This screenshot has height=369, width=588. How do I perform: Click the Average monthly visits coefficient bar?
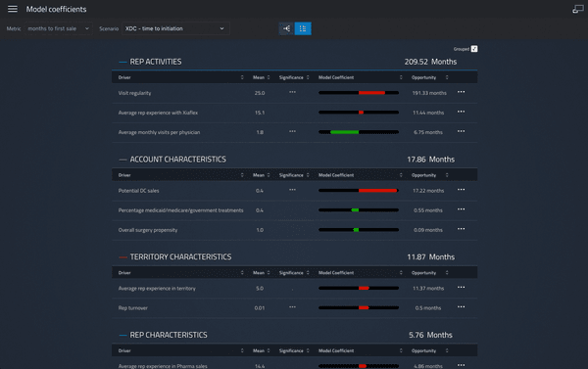(359, 132)
